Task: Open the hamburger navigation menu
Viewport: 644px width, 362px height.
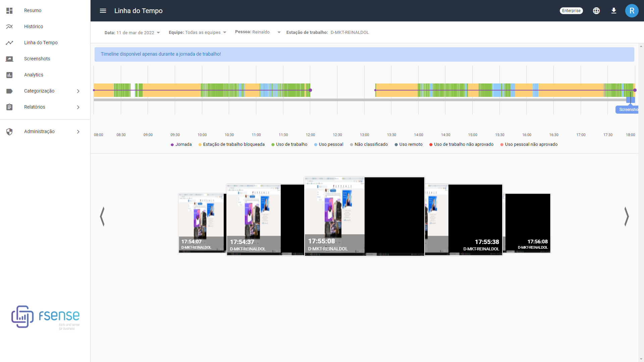Action: coord(103,11)
